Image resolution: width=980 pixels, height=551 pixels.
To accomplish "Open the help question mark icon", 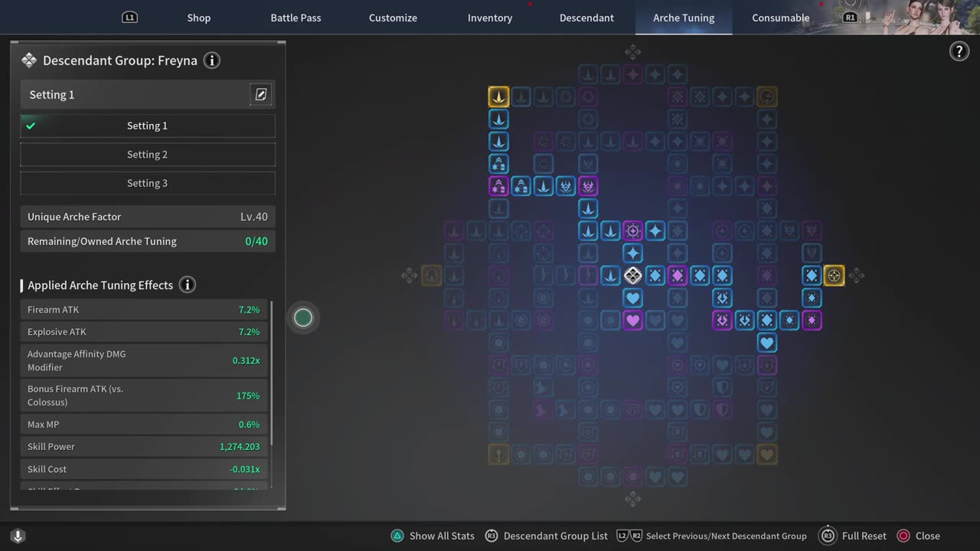I will click(959, 51).
